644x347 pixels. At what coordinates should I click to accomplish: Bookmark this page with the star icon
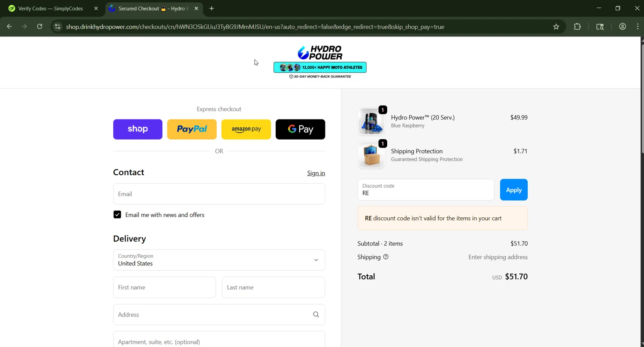tap(556, 27)
